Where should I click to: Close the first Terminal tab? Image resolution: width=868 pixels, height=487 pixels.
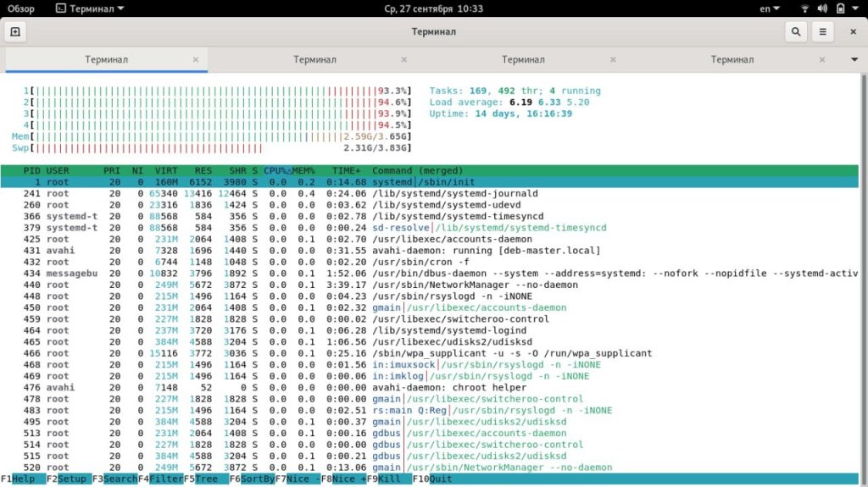196,60
